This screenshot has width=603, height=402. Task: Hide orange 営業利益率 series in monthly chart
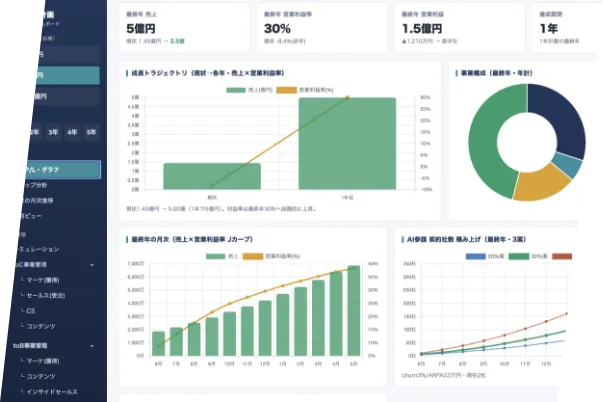272,256
